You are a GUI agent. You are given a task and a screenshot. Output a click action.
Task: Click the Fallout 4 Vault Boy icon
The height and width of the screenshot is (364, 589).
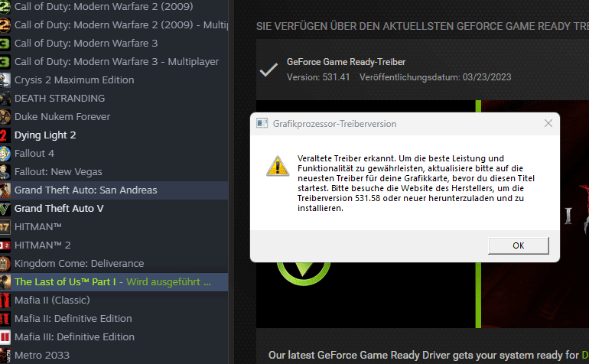click(5, 154)
